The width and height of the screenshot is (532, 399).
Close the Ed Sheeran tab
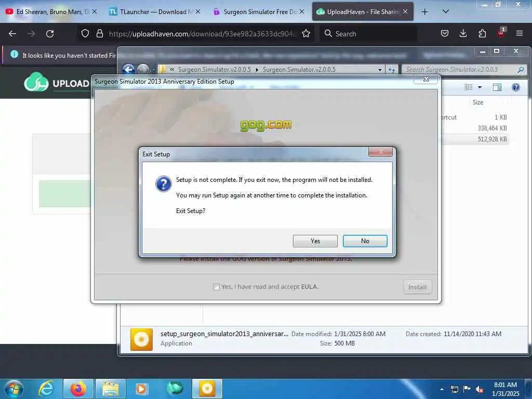coord(95,11)
